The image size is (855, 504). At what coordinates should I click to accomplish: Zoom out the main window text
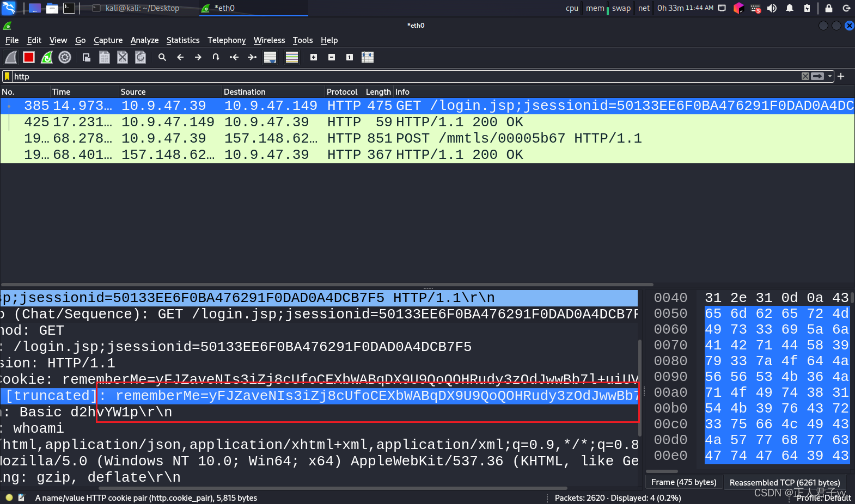click(332, 57)
